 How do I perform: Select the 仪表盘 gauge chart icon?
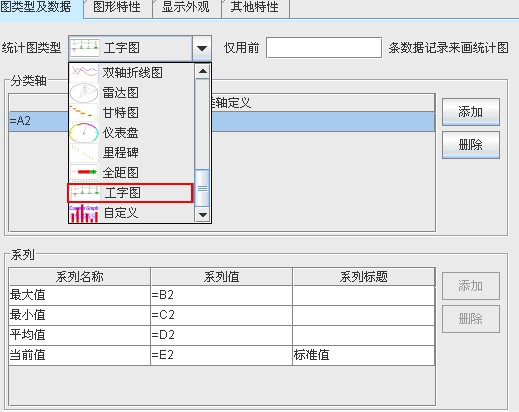coord(84,133)
